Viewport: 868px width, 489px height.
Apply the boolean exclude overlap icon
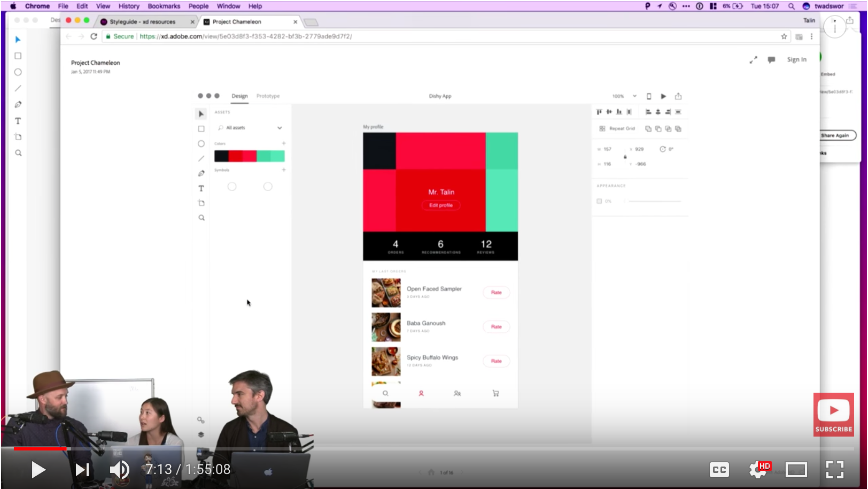coord(678,129)
